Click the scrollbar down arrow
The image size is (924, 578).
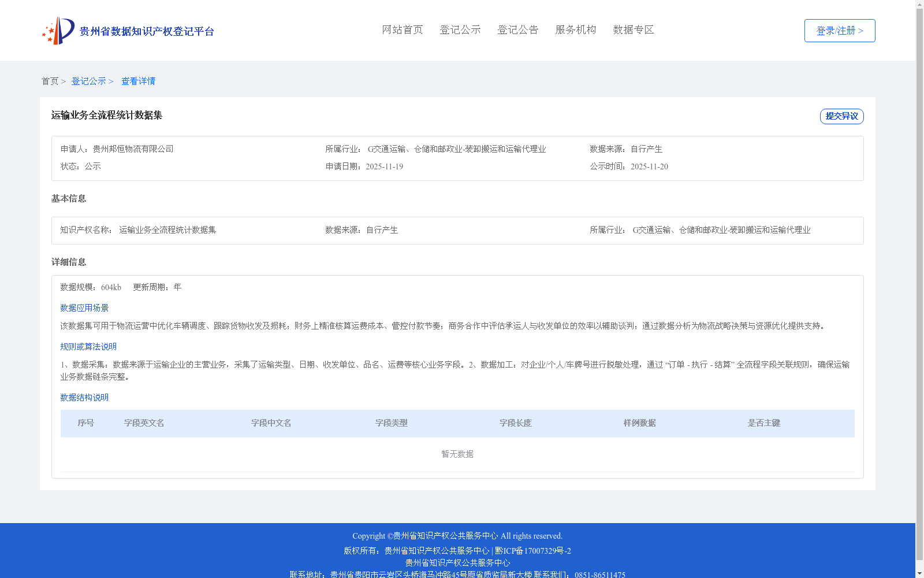[919, 574]
